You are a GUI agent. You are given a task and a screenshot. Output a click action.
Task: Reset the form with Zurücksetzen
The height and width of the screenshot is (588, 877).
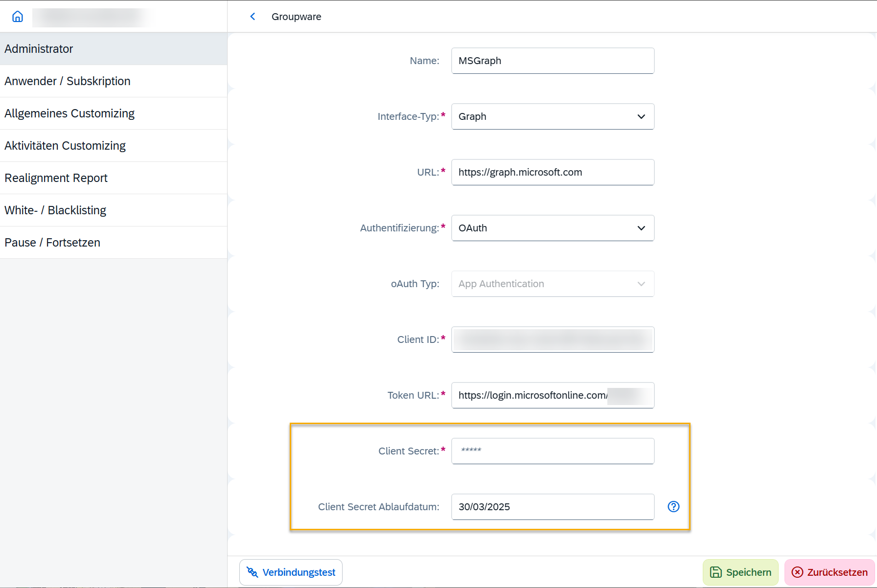[x=830, y=572]
